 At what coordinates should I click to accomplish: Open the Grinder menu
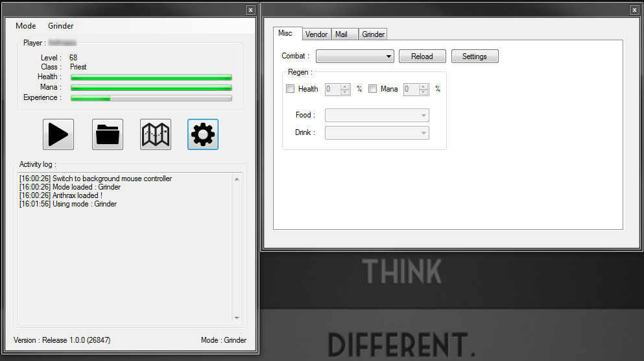point(61,26)
